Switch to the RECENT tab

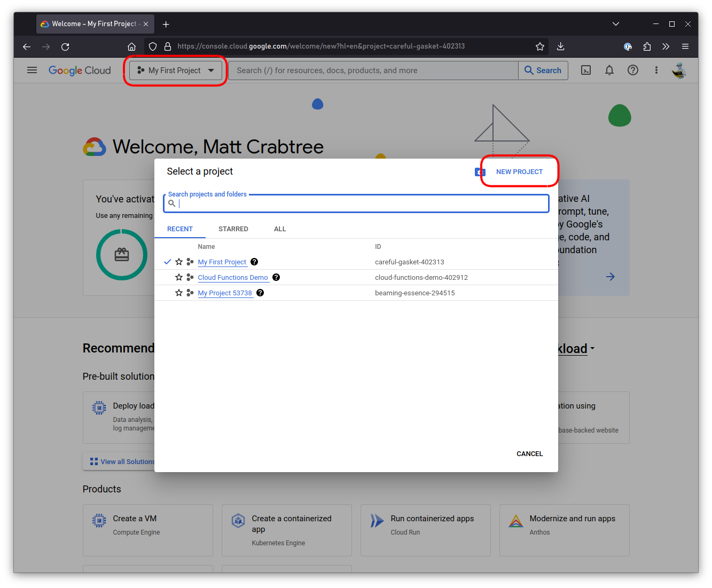(180, 229)
